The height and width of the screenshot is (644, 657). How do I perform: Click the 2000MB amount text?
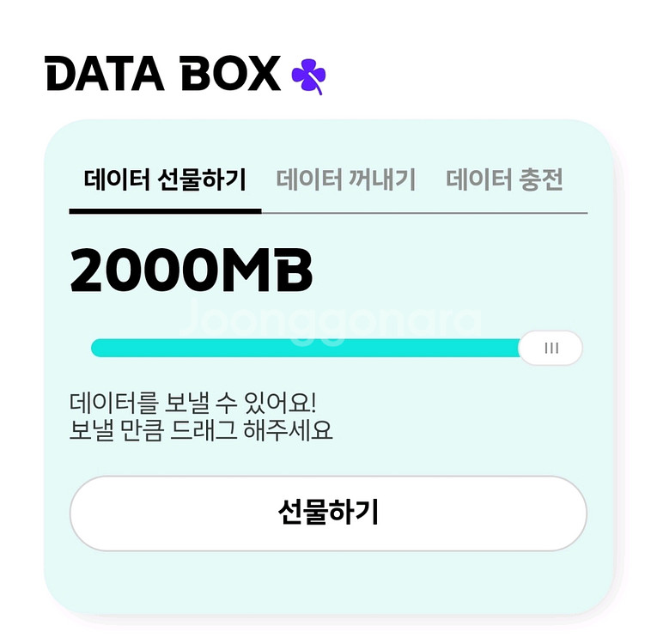pos(191,270)
